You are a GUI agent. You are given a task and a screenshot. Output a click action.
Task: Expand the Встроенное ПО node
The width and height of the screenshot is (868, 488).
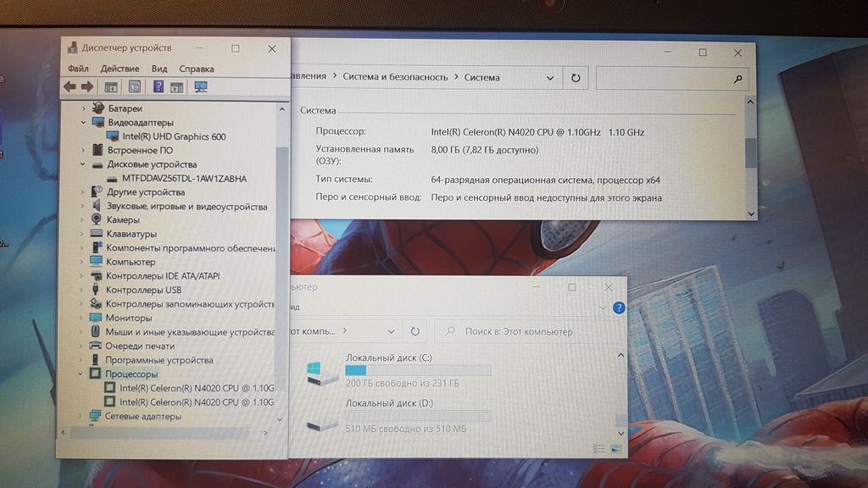(x=83, y=150)
